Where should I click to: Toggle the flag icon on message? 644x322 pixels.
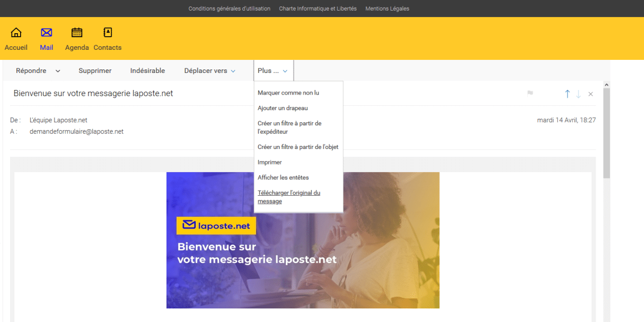530,94
